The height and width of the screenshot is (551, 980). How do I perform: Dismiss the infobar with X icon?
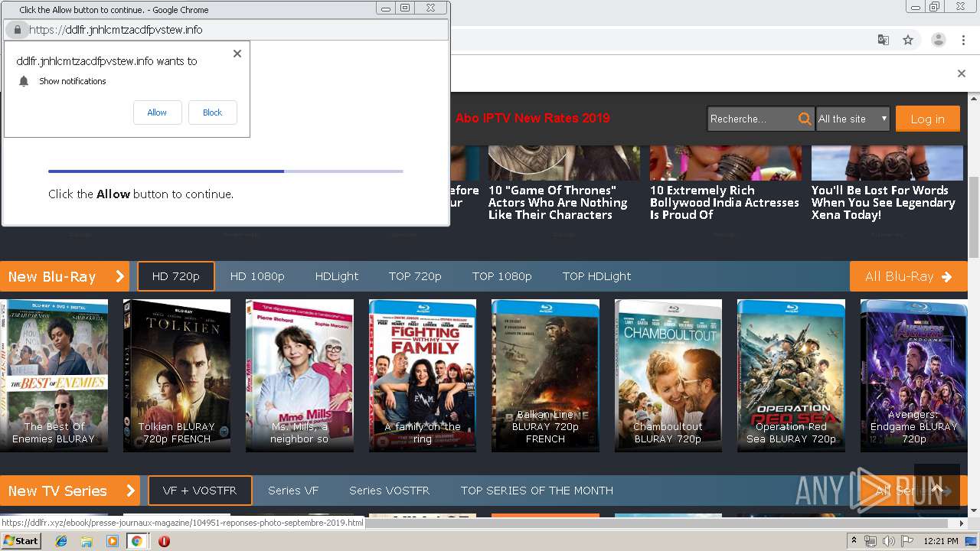click(962, 73)
